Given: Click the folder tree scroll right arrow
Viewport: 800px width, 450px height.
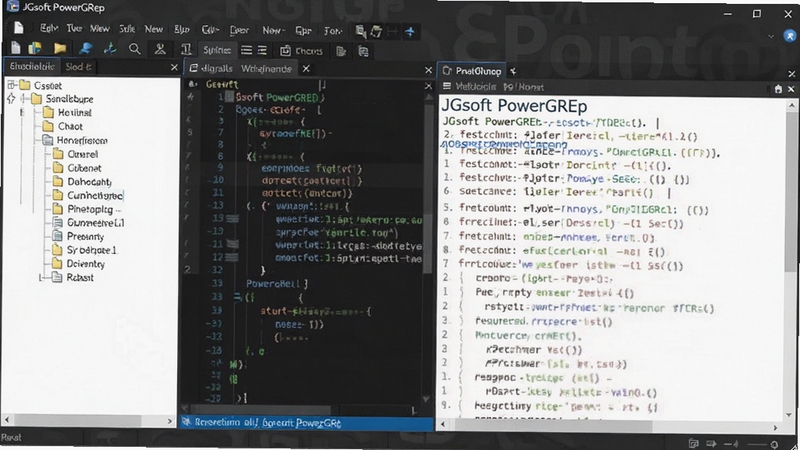Looking at the screenshot, I should point(170,421).
